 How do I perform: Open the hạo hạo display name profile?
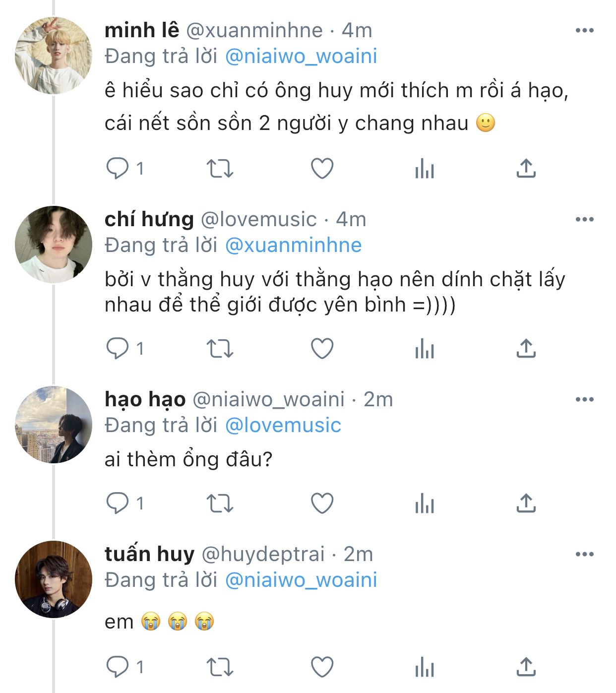pos(145,399)
